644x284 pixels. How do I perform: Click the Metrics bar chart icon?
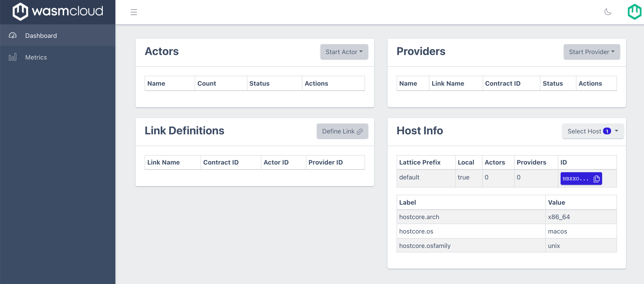pyautogui.click(x=12, y=57)
